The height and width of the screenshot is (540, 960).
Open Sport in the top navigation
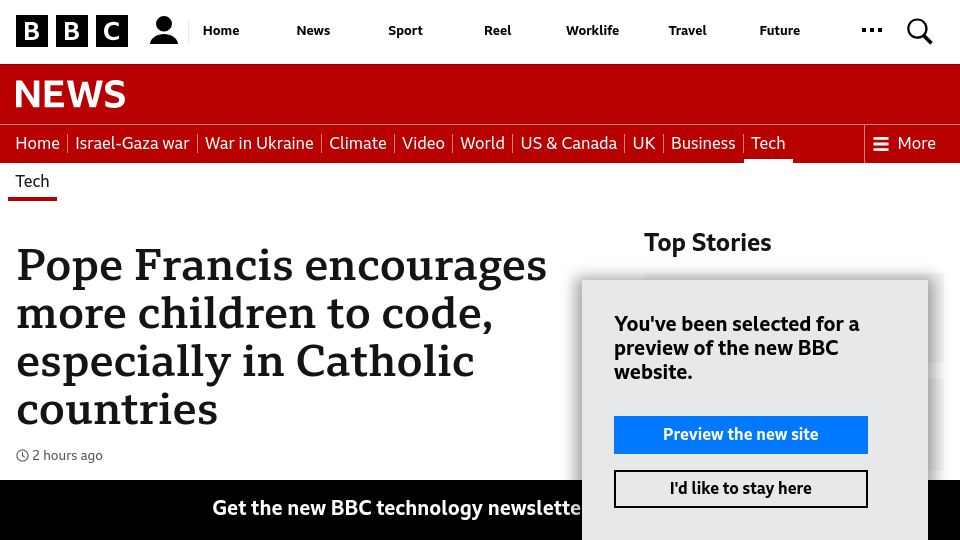(405, 31)
